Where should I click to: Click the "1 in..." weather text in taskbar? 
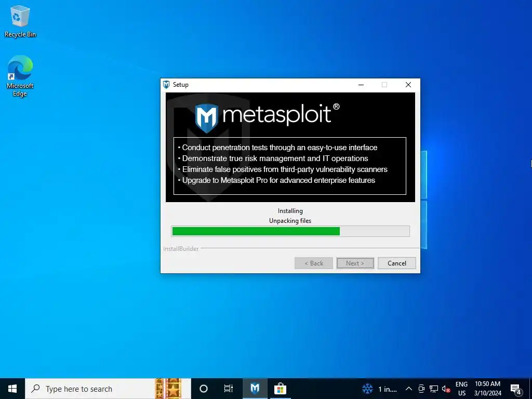pos(388,389)
